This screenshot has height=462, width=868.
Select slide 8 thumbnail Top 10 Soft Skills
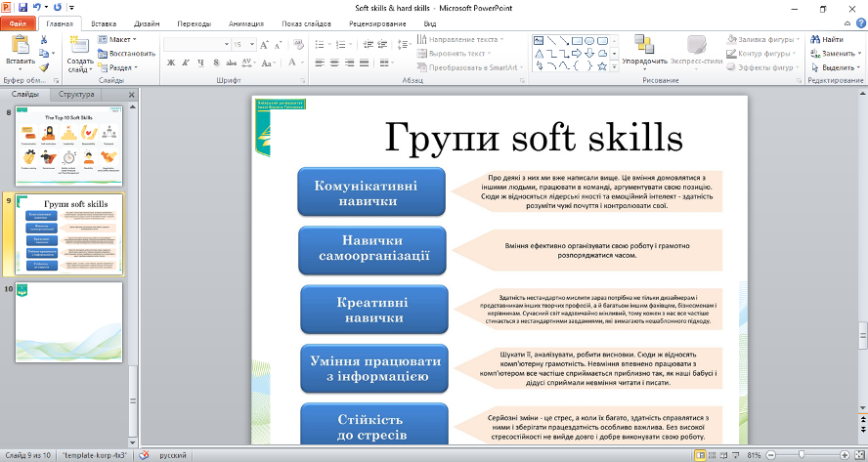point(68,145)
